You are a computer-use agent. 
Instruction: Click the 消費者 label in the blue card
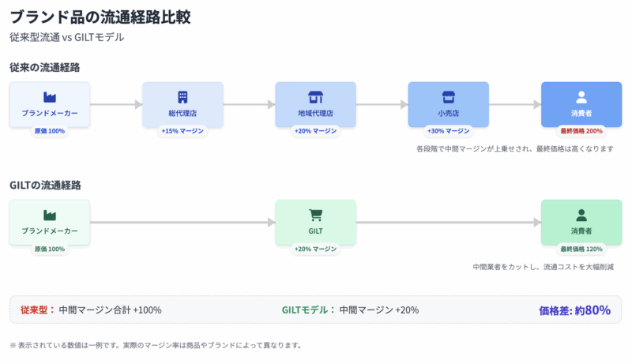point(581,113)
